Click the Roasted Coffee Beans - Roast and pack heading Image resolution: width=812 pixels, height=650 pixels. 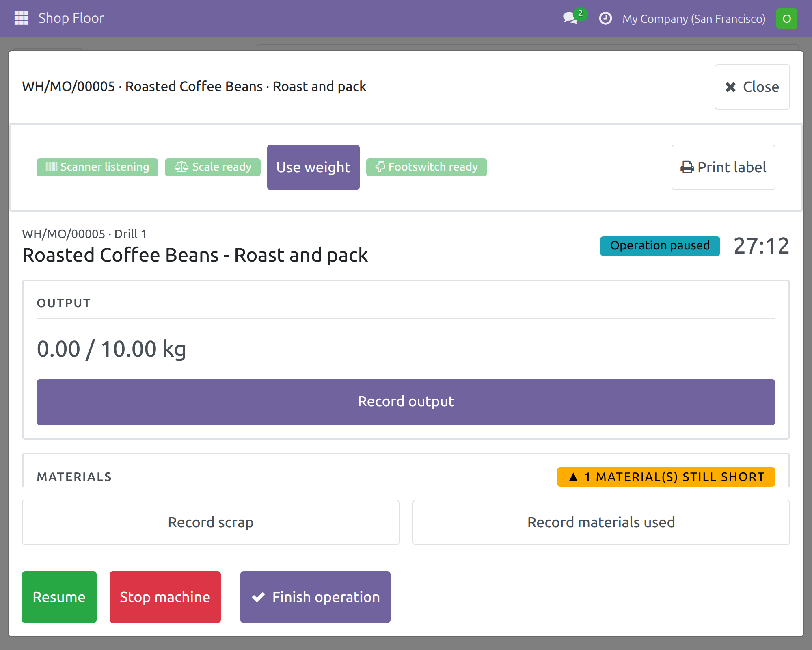[195, 256]
